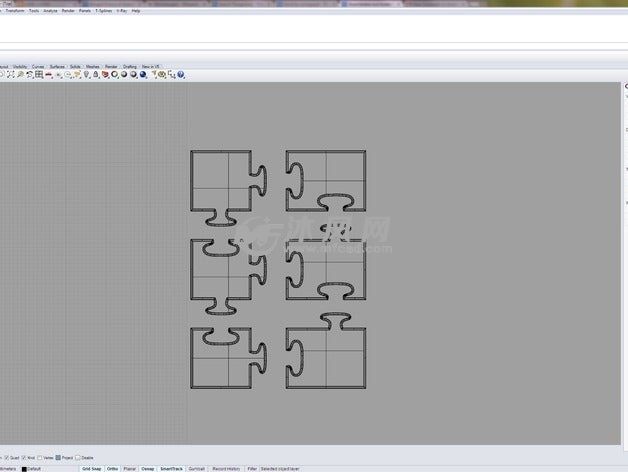628x472 pixels.
Task: Switch to the Drafting toolbar tab
Action: [130, 66]
